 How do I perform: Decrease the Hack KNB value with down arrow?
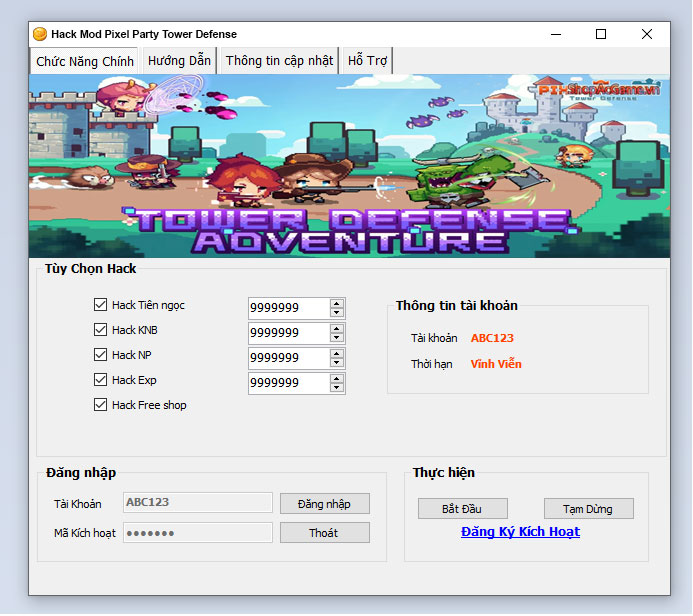pyautogui.click(x=337, y=338)
